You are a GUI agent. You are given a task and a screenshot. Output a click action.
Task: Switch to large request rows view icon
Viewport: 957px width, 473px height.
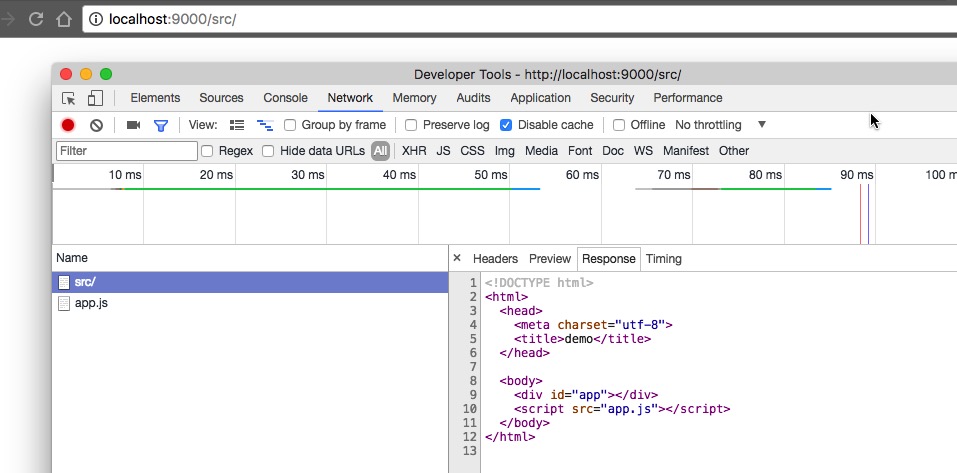coord(237,125)
